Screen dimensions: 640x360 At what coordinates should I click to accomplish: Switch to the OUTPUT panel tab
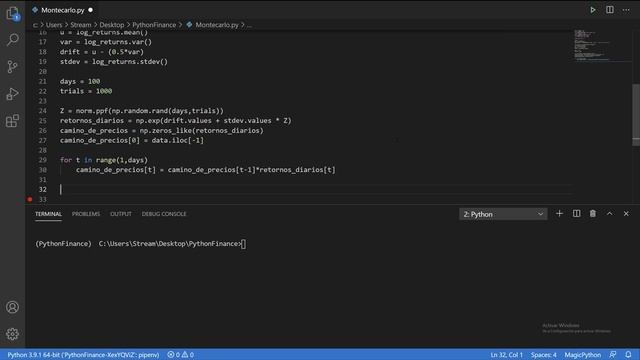pyautogui.click(x=121, y=214)
